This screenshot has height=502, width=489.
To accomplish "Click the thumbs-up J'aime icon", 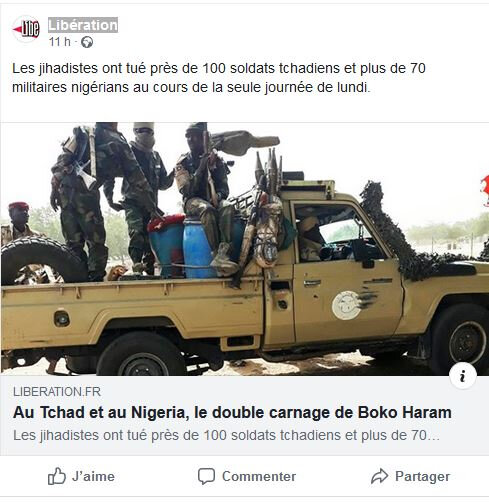I will (57, 476).
